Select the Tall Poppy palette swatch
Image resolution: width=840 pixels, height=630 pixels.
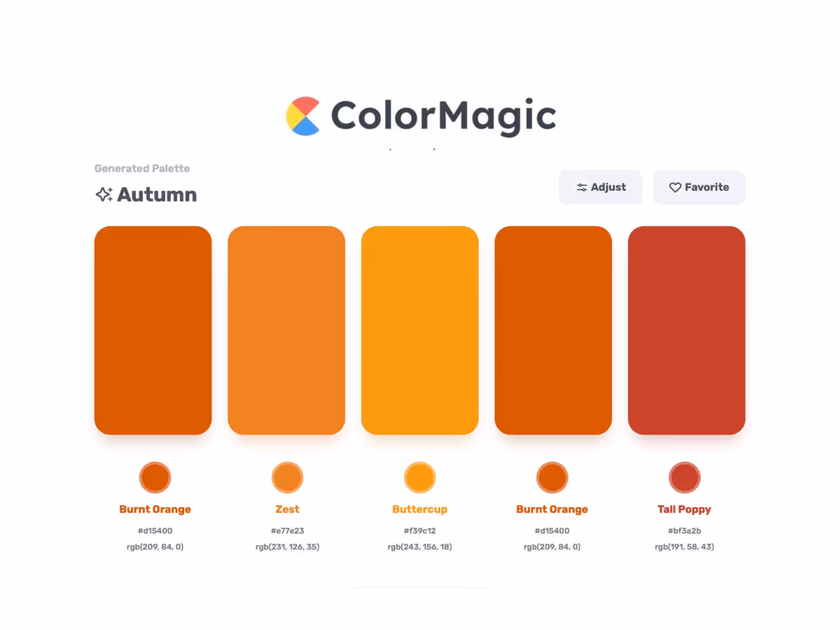click(x=687, y=330)
